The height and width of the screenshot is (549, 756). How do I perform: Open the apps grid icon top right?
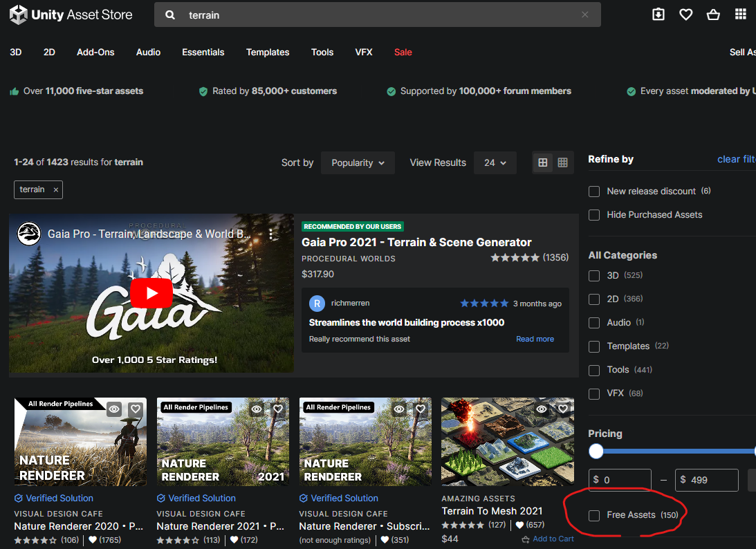click(x=741, y=14)
